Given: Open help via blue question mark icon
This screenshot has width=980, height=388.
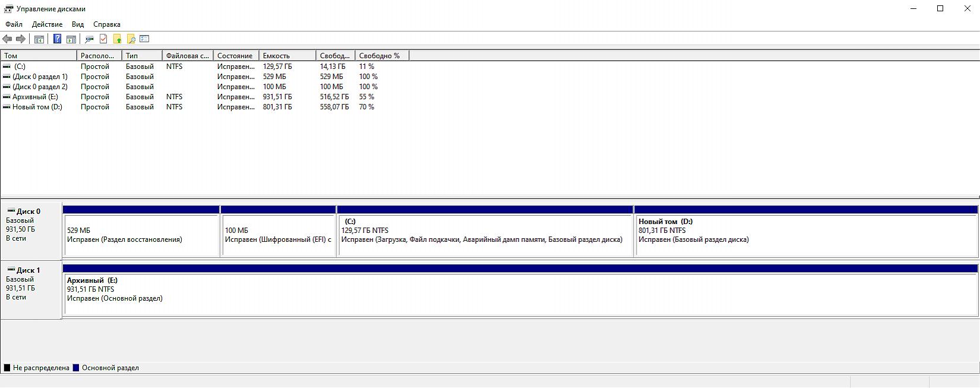Looking at the screenshot, I should pos(57,39).
